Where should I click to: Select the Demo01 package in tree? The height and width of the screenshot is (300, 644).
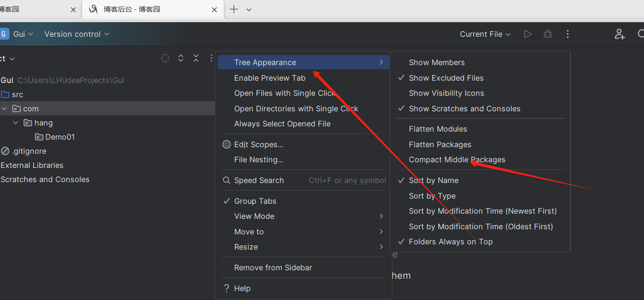click(x=60, y=137)
